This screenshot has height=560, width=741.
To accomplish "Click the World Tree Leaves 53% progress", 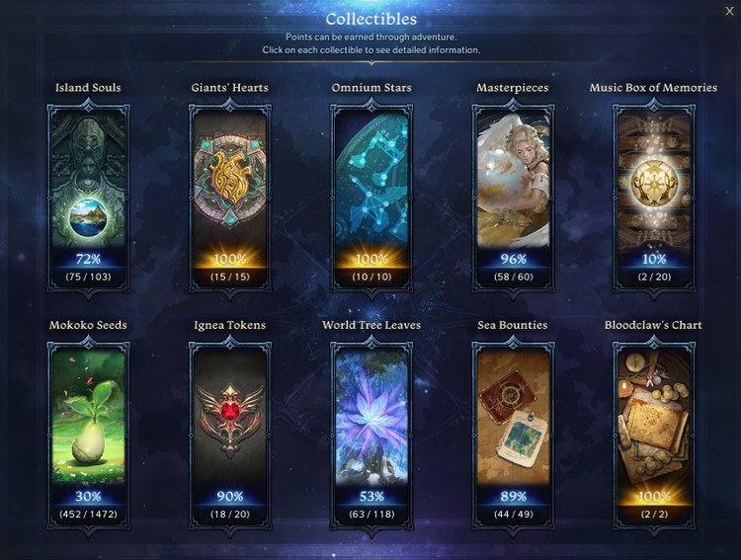I will [x=371, y=496].
